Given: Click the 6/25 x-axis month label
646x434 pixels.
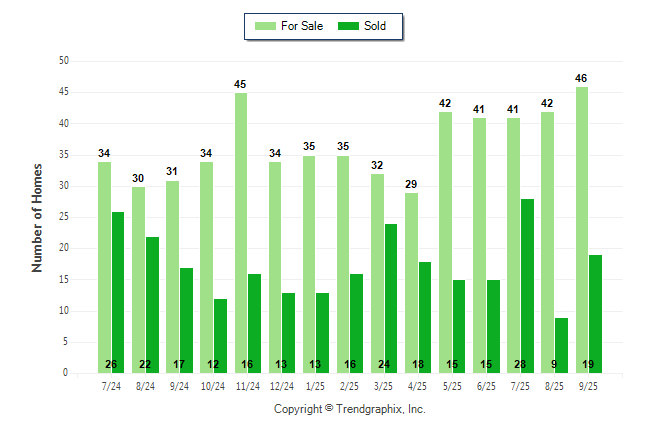Looking at the screenshot, I should pos(486,385).
